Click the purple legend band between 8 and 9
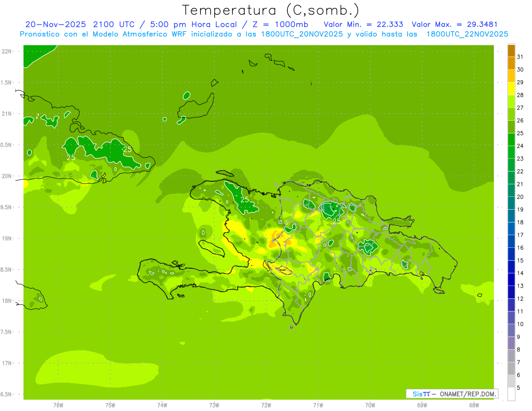Viewport: 532px width, 411px height. pyautogui.click(x=511, y=343)
